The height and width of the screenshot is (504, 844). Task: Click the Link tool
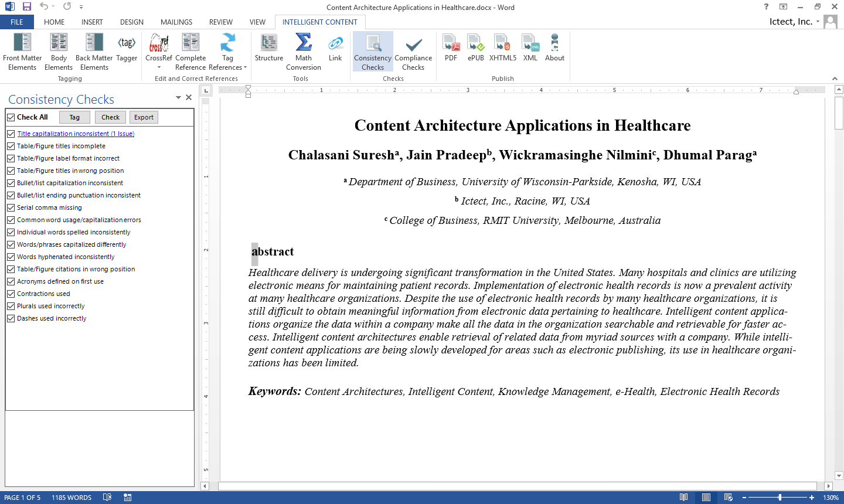[x=335, y=48]
